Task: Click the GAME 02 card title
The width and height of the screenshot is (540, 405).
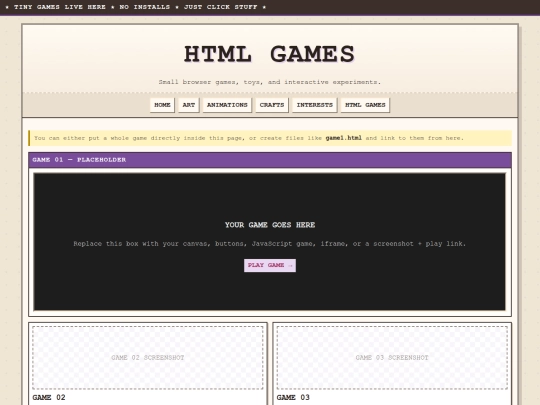Action: coord(49,397)
